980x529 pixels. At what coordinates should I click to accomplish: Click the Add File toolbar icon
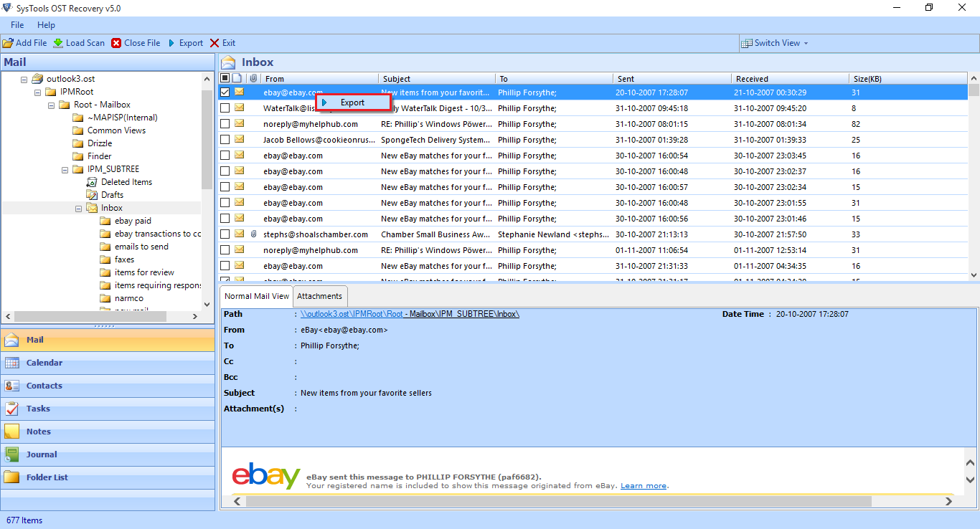8,43
